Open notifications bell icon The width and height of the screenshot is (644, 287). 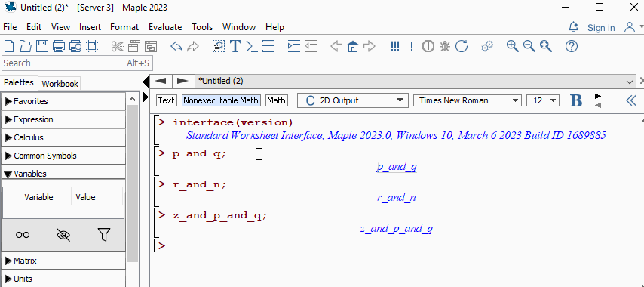point(573,27)
